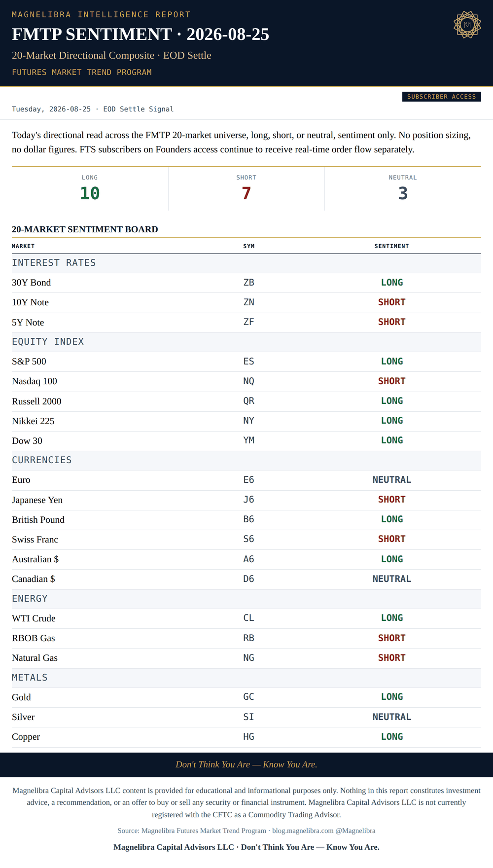Click the Neutral count summary tile
The width and height of the screenshot is (493, 868).
(x=403, y=189)
